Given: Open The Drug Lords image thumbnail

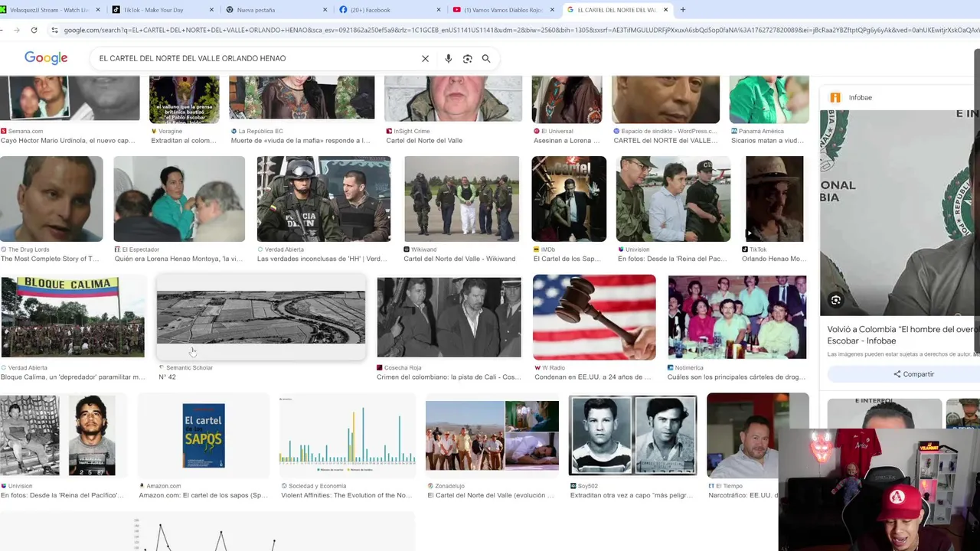Looking at the screenshot, I should tap(51, 199).
